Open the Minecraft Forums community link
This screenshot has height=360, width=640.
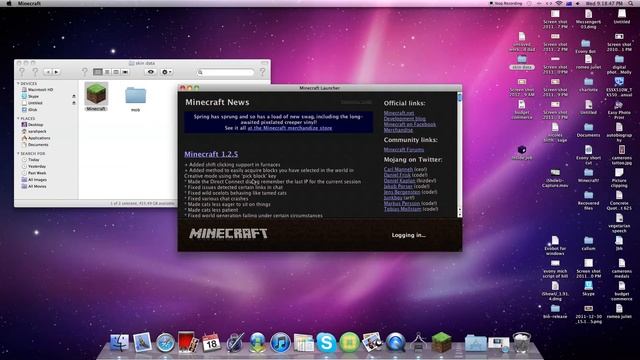click(x=404, y=150)
